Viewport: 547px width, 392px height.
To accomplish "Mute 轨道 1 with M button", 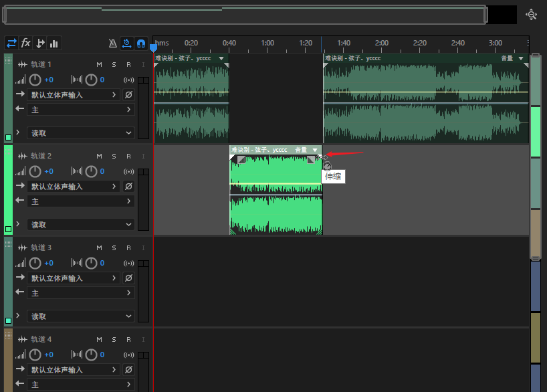I will tap(99, 64).
